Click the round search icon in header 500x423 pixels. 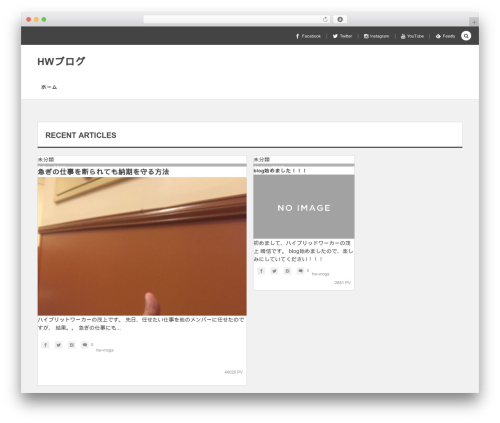[x=466, y=36]
